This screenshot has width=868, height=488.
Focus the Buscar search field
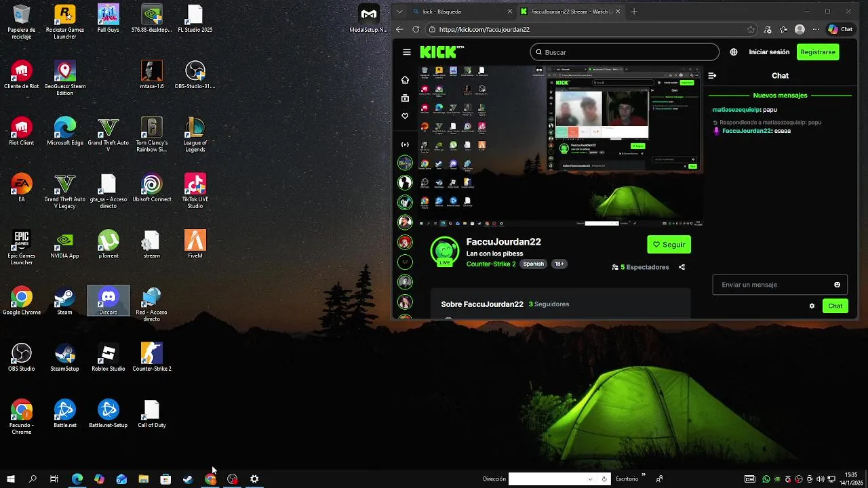tap(625, 52)
